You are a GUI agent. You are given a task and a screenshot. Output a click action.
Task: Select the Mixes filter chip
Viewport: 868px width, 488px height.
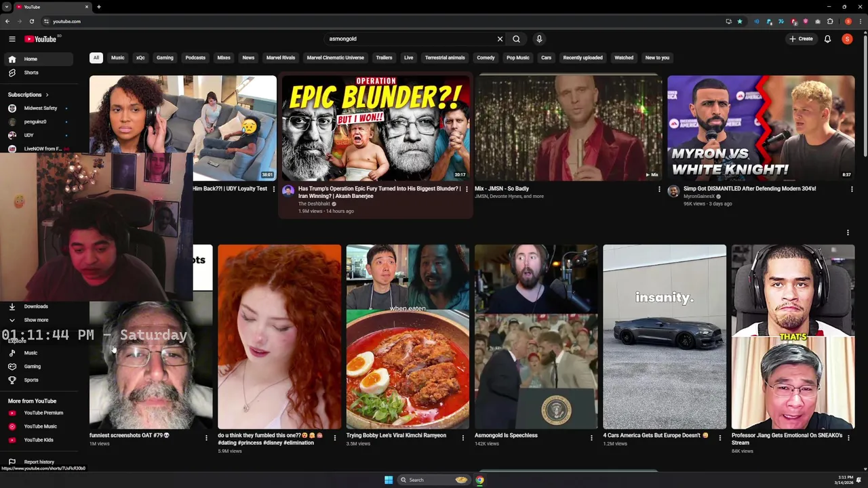(224, 58)
